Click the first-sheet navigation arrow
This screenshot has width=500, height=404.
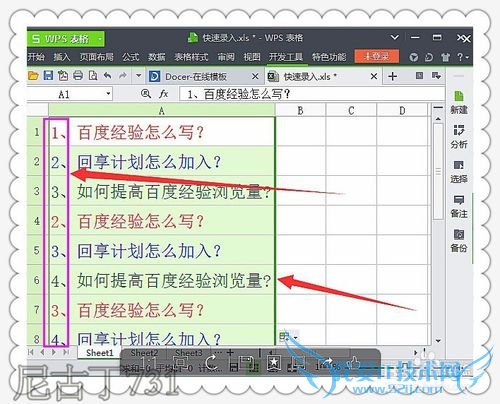31,352
